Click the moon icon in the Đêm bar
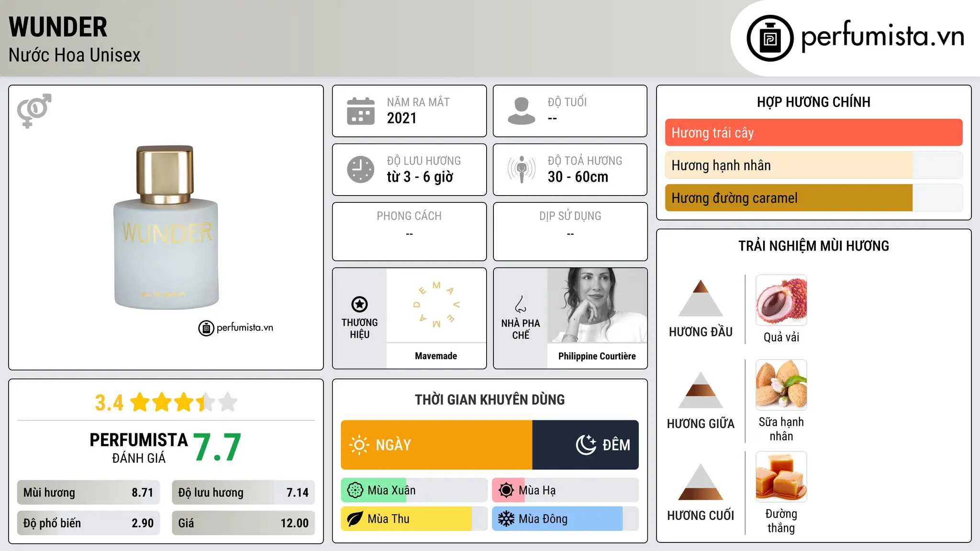This screenshot has height=551, width=980. coord(586,445)
